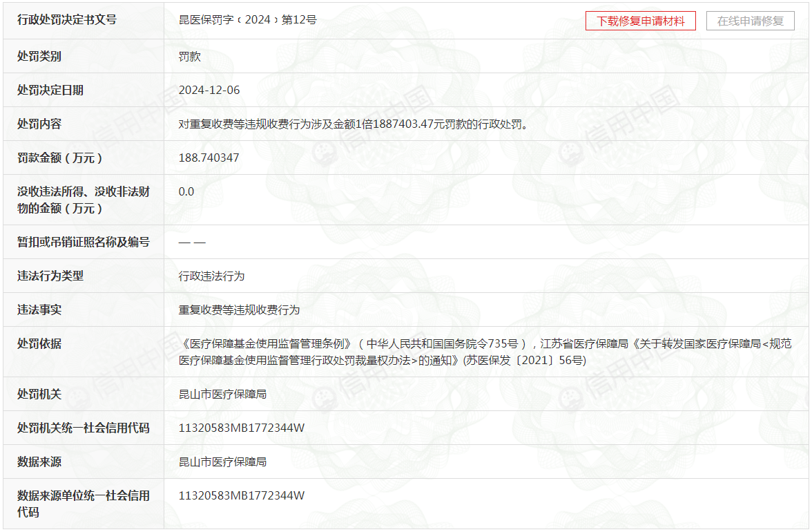
Task: Click the 违法事实 row label
Action: click(39, 310)
